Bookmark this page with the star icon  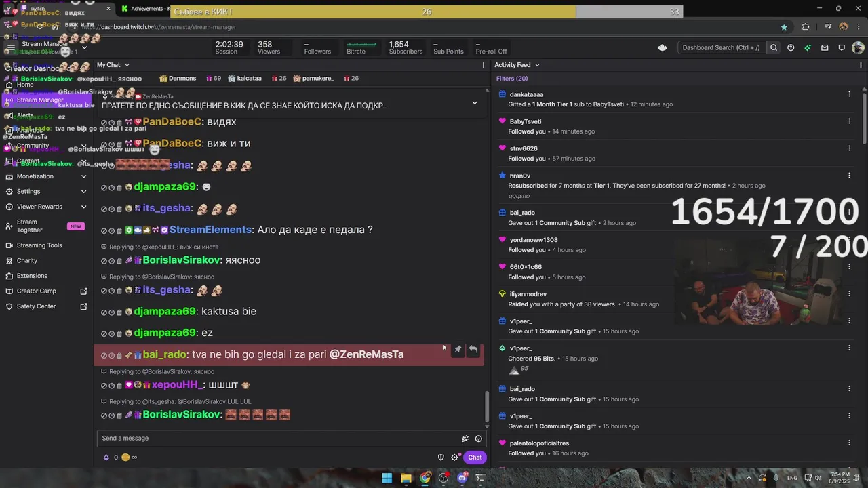tap(784, 27)
